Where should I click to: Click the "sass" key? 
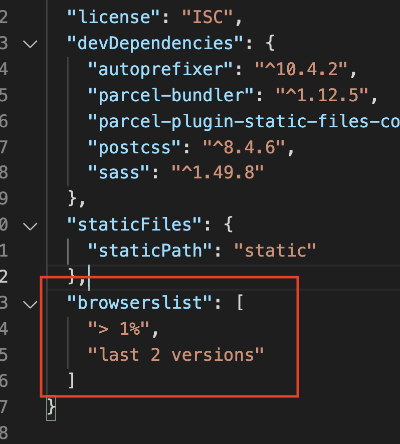[x=118, y=173]
